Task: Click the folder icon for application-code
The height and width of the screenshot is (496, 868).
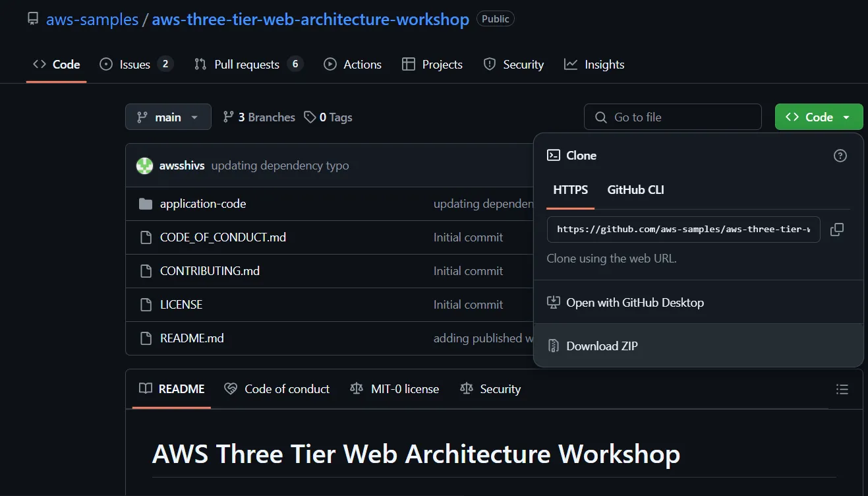Action: (x=146, y=204)
